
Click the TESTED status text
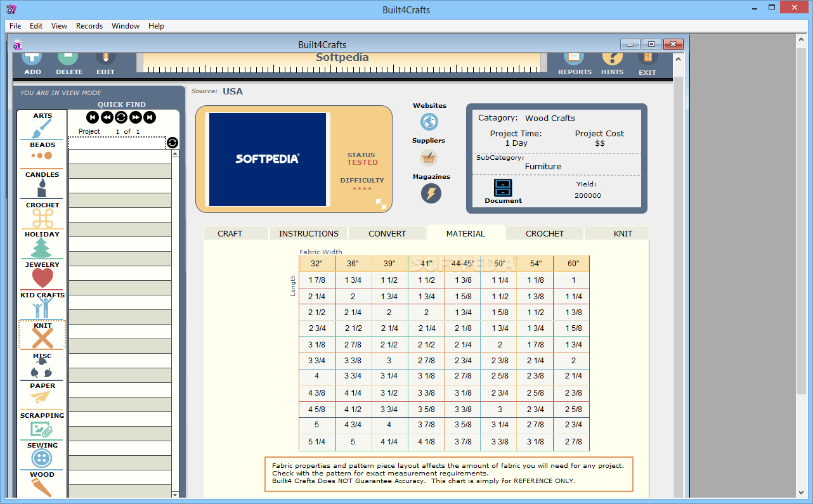point(362,162)
